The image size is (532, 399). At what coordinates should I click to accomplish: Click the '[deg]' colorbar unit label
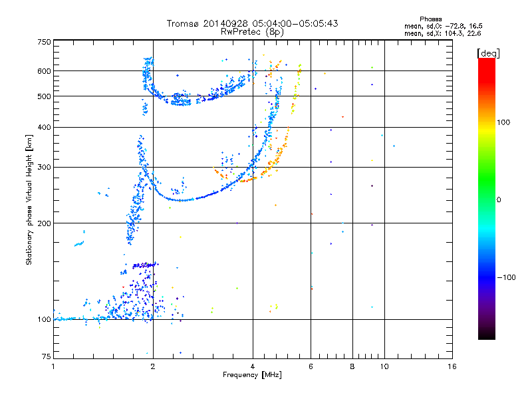(488, 53)
